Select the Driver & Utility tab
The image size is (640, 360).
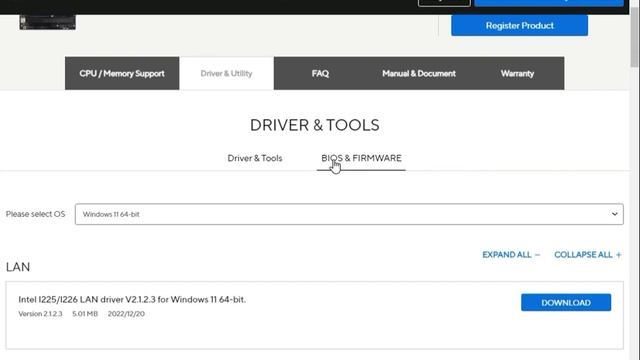pyautogui.click(x=227, y=73)
